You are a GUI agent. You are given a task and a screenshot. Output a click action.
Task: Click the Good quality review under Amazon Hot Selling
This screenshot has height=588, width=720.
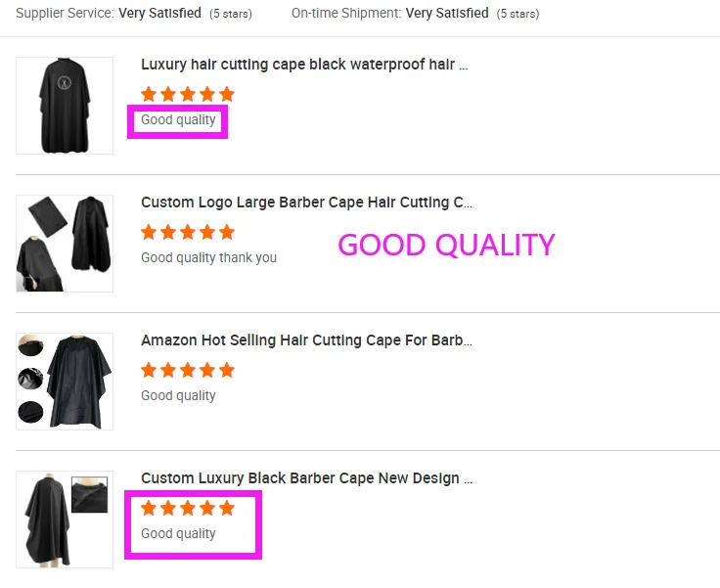point(178,395)
